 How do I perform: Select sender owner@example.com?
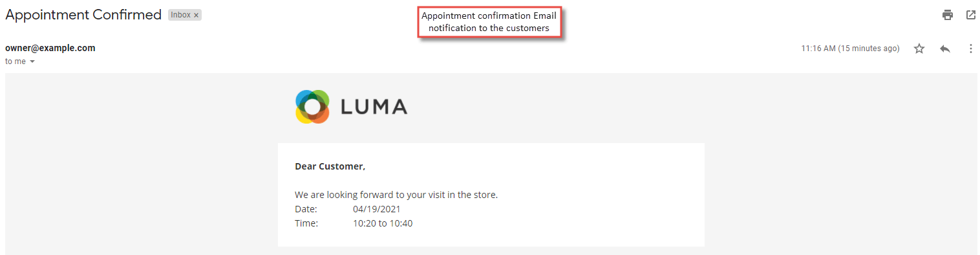pos(50,48)
